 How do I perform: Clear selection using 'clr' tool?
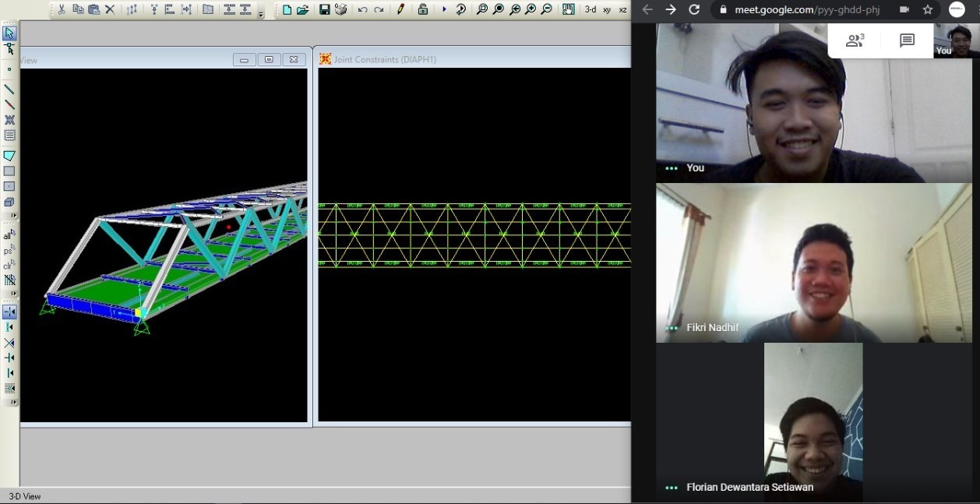tap(9, 266)
